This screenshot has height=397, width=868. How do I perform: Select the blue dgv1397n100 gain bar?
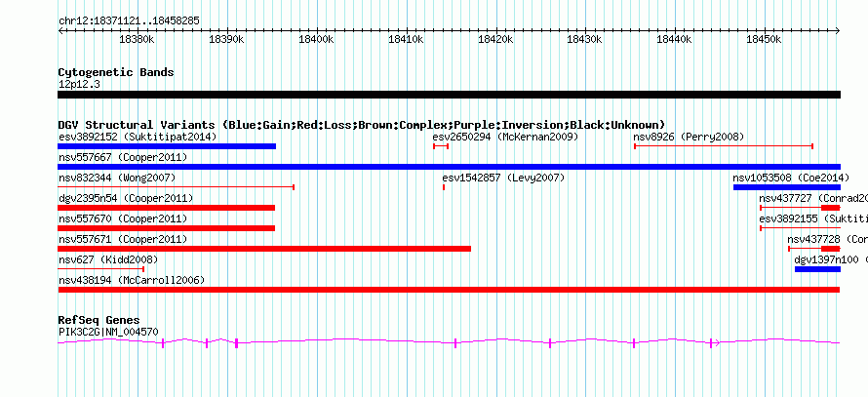click(x=817, y=269)
